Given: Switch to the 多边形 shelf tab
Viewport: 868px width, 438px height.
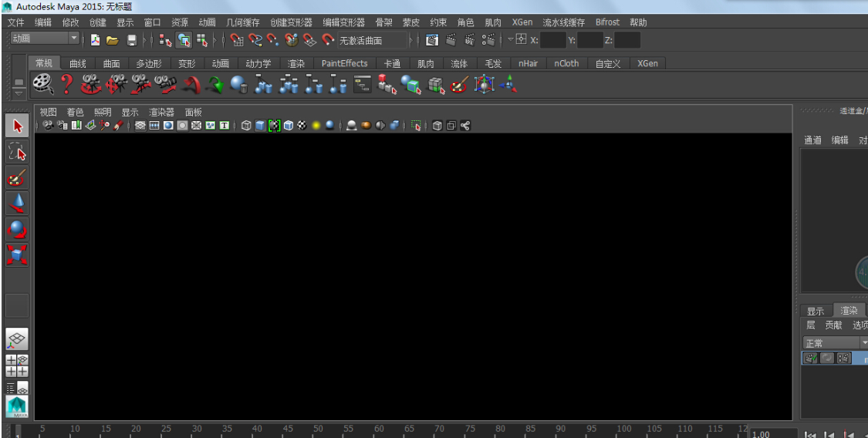Looking at the screenshot, I should click(149, 64).
